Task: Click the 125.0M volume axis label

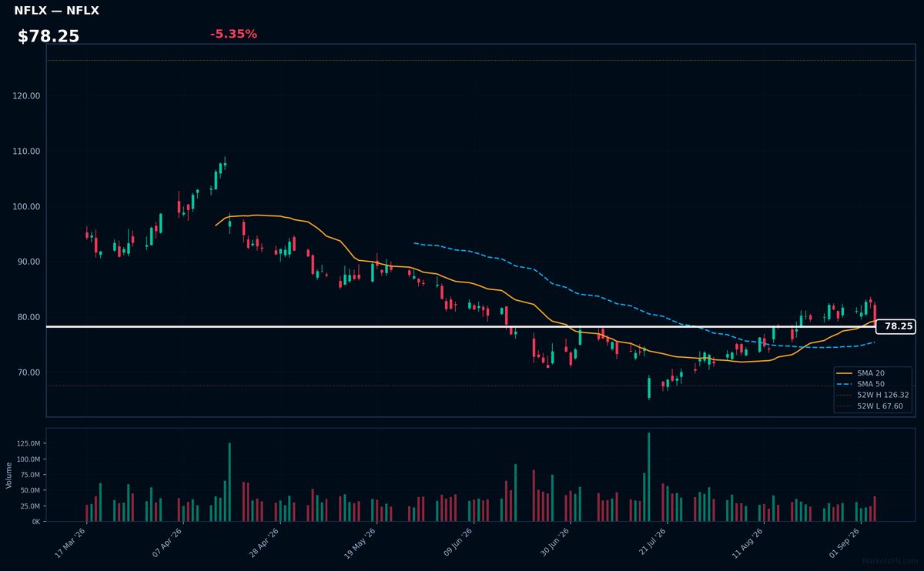Action: [29, 443]
